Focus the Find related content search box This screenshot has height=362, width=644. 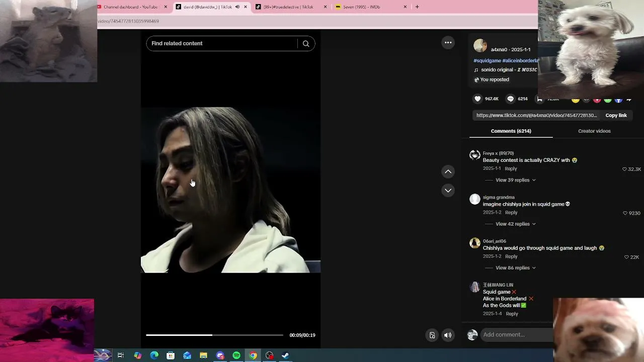pyautogui.click(x=222, y=43)
